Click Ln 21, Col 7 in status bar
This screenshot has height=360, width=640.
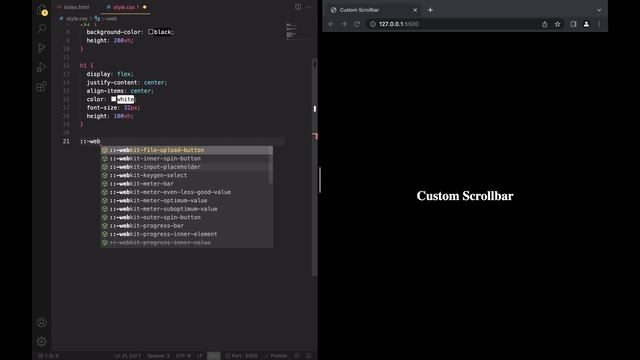click(127, 356)
